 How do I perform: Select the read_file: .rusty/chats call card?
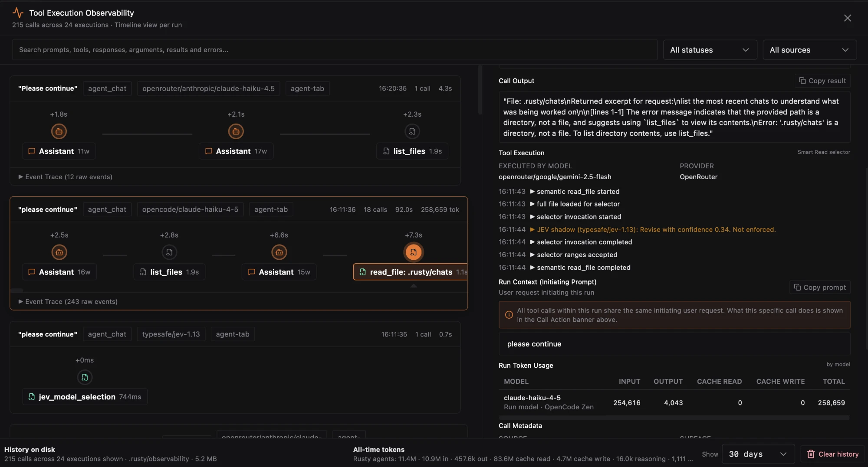411,272
